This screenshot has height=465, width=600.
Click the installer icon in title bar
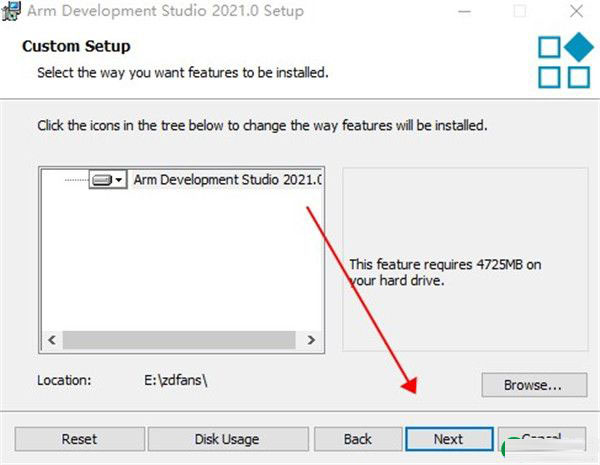(11, 11)
